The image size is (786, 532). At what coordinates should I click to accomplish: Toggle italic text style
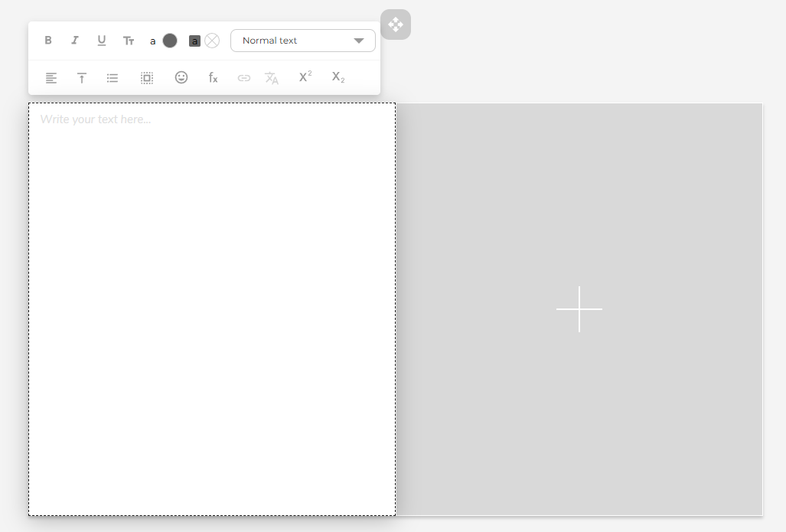point(74,41)
